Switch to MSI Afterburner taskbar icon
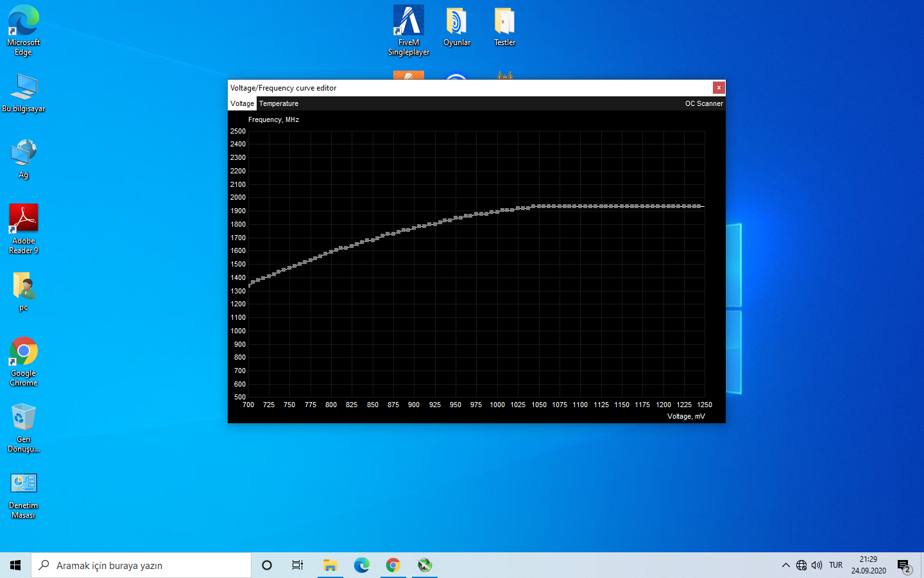The image size is (924, 578). click(x=425, y=565)
